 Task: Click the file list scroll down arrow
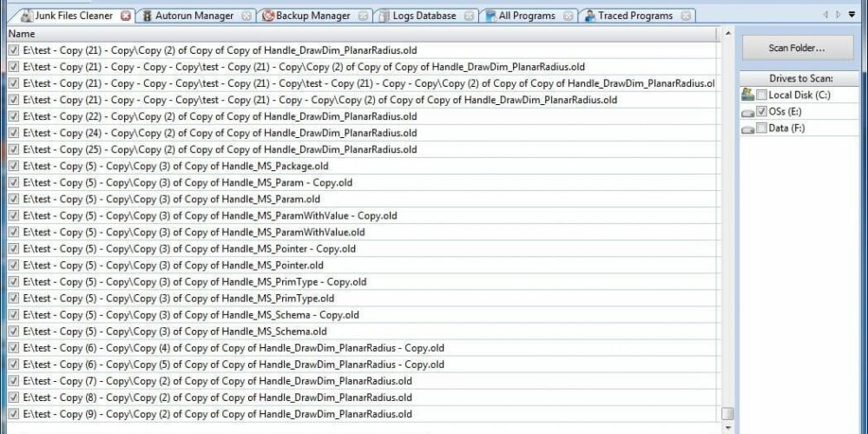pyautogui.click(x=728, y=427)
